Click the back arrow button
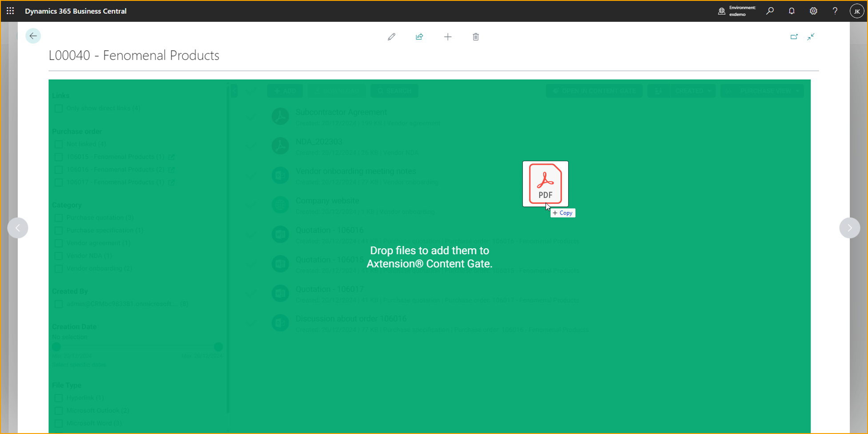Image resolution: width=868 pixels, height=434 pixels. pos(33,36)
